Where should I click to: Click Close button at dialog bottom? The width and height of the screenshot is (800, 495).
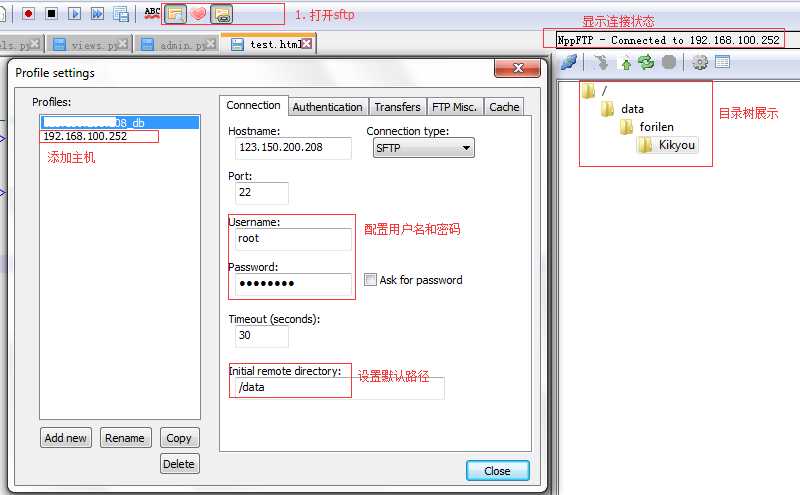click(x=497, y=471)
